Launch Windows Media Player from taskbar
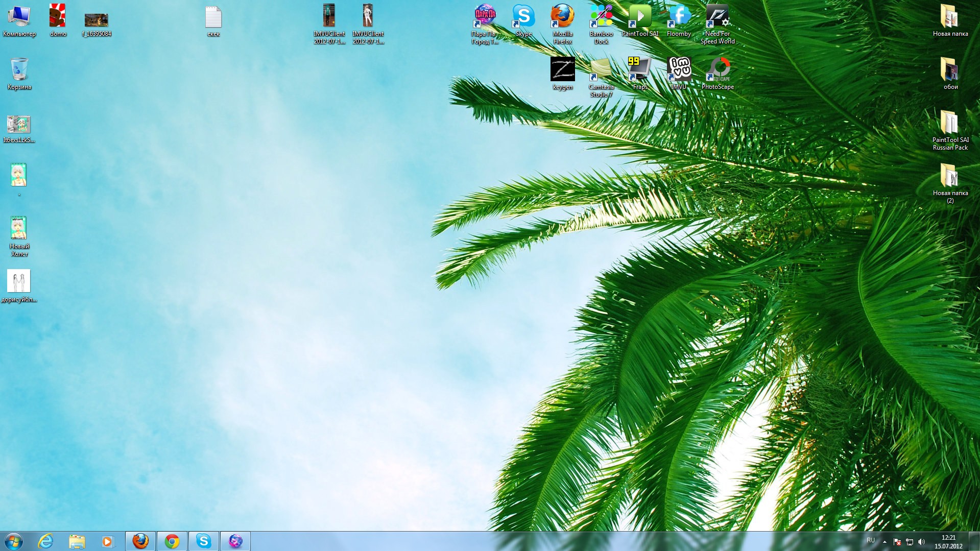 tap(108, 541)
